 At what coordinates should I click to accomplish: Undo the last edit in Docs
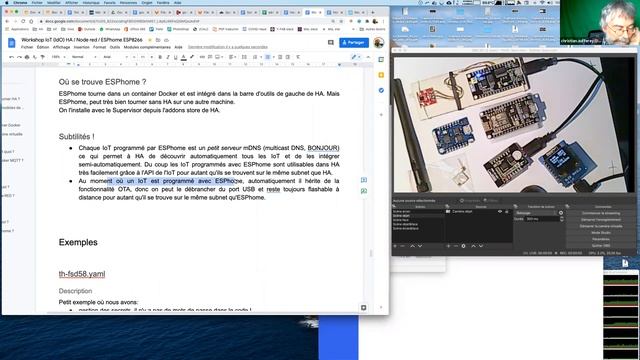point(11,57)
